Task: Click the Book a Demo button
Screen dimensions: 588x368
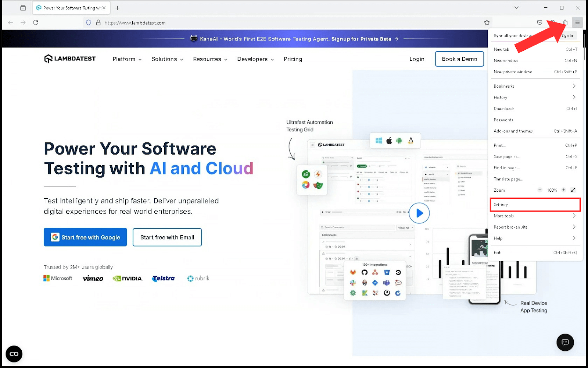Action: [459, 59]
